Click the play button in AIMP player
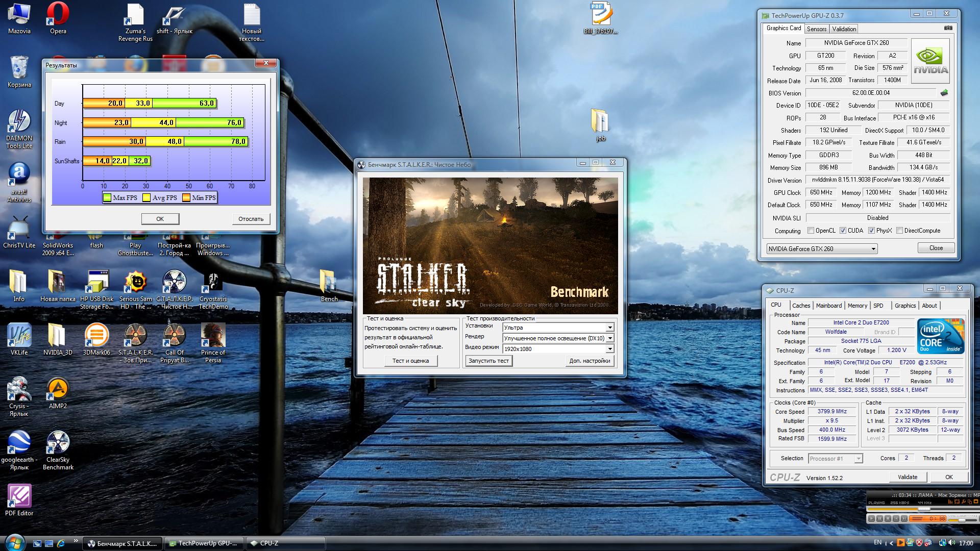The height and width of the screenshot is (551, 980). click(871, 518)
